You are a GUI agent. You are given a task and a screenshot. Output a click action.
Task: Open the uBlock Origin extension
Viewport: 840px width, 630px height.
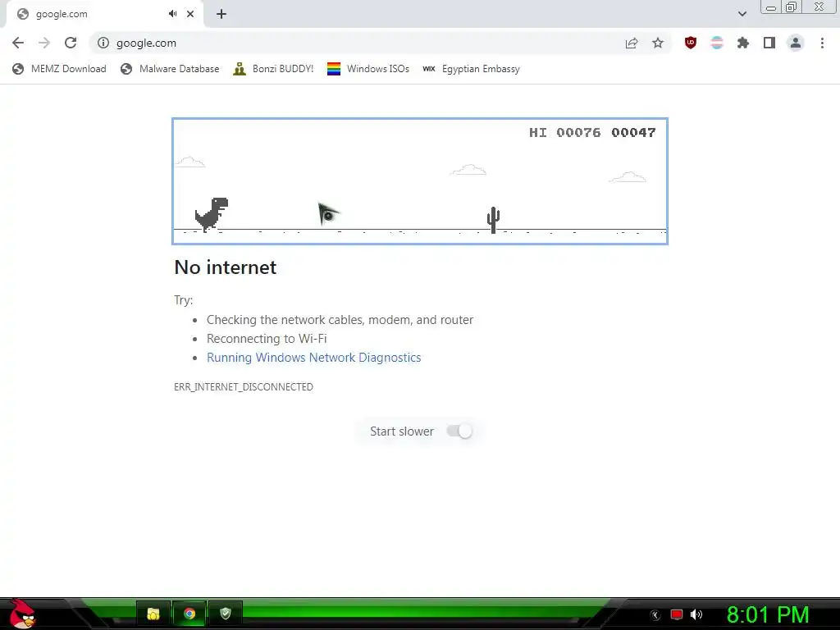691,43
